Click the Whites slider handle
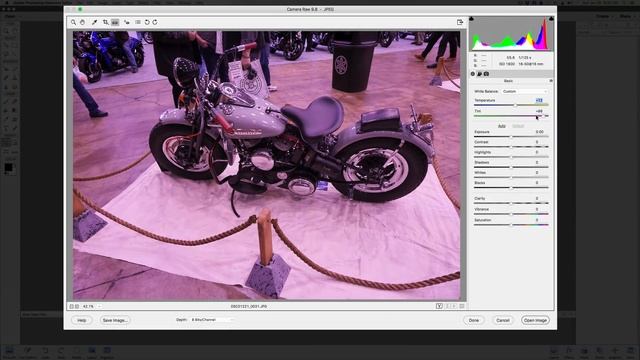Viewport: 640px width, 360px height. pos(511,178)
